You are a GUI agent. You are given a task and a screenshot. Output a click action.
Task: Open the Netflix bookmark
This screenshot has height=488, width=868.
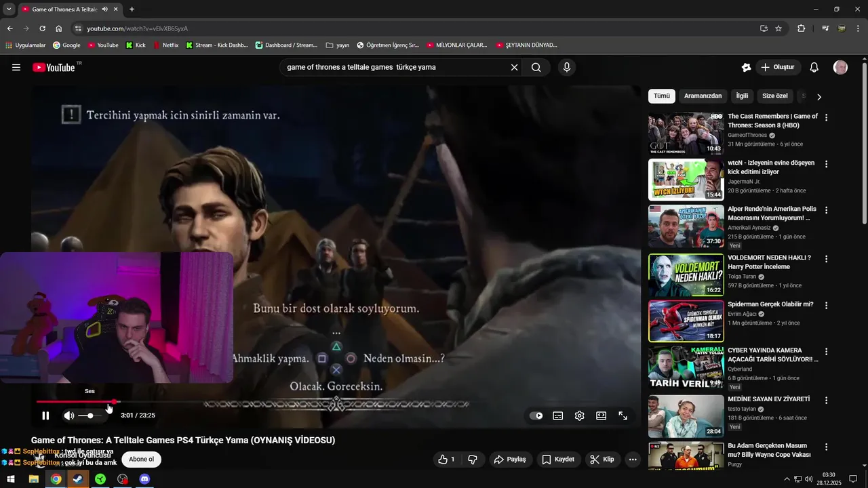[x=166, y=45]
